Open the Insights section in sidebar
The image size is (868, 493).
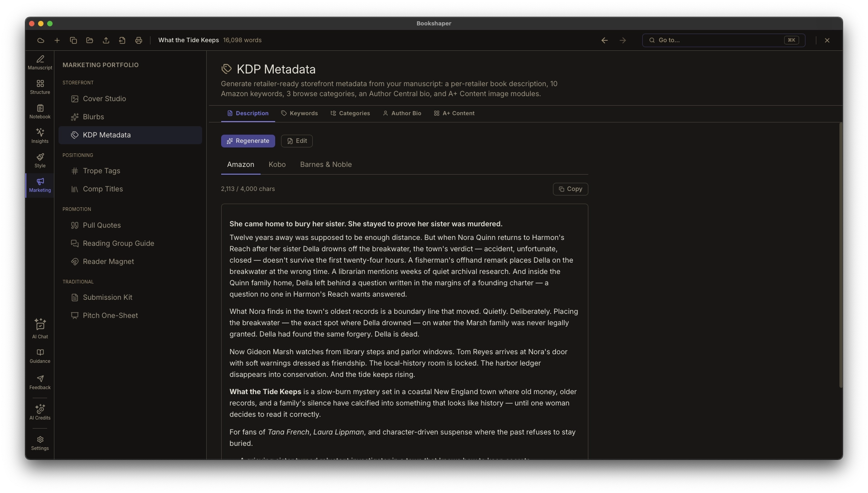pyautogui.click(x=40, y=136)
